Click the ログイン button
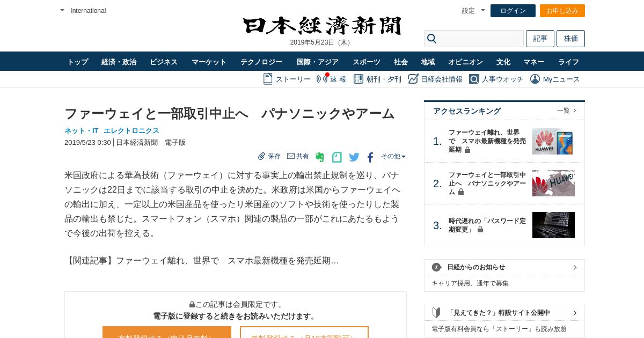Image resolution: width=644 pixels, height=338 pixels. tap(513, 11)
